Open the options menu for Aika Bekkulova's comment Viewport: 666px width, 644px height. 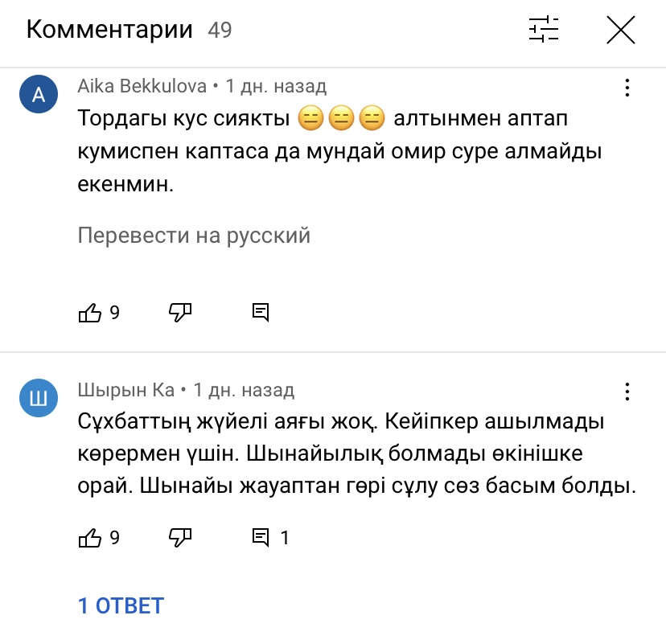[x=627, y=88]
